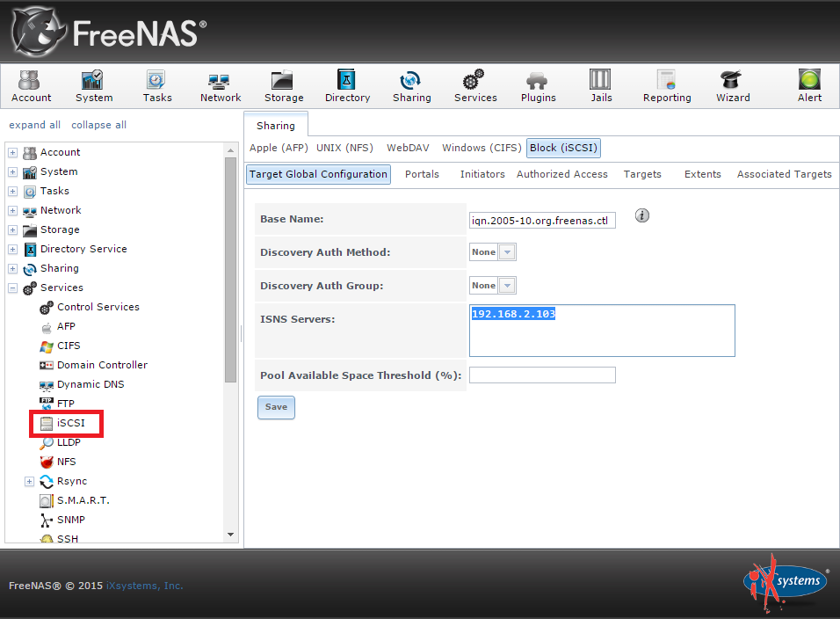The height and width of the screenshot is (619, 840).
Task: Click the ISNS Servers text area
Action: click(602, 331)
